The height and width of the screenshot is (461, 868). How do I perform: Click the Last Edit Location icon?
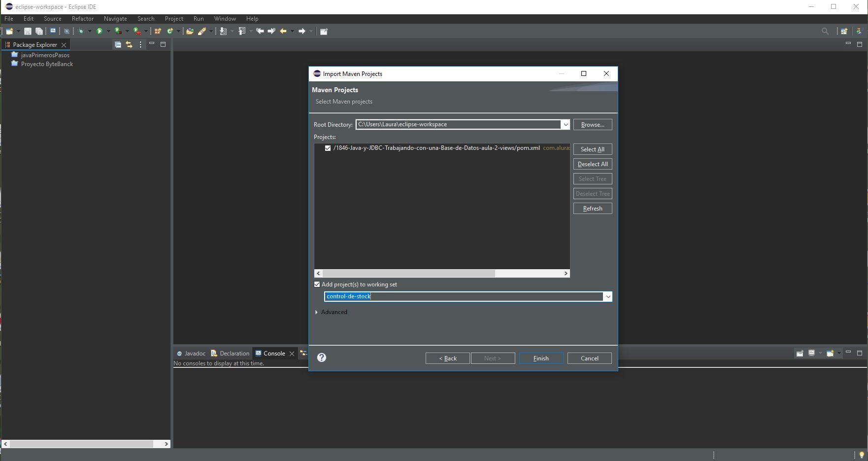260,31
